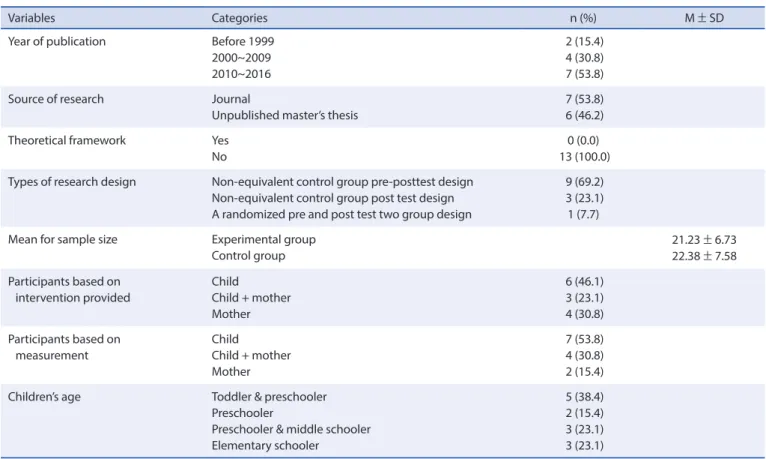Screen dimensions: 766x459
Task: Click 'Toddler & preschooler' category
Action: [269, 397]
